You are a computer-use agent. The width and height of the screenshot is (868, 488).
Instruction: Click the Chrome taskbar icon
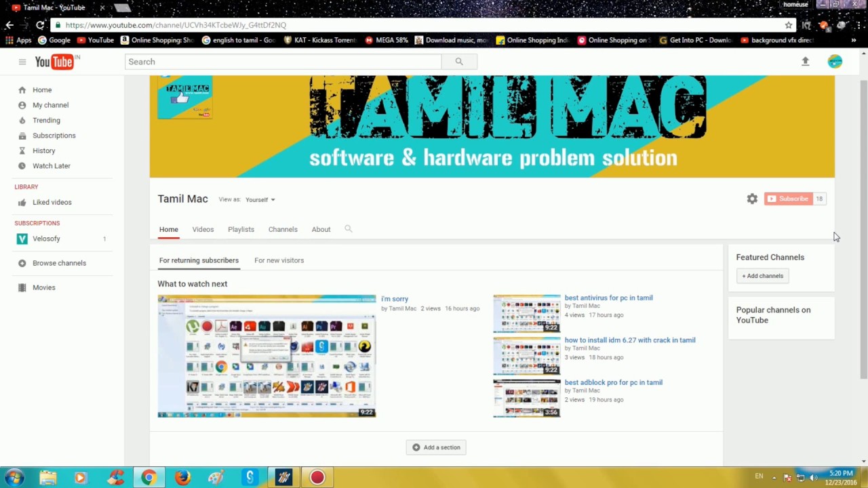point(149,477)
